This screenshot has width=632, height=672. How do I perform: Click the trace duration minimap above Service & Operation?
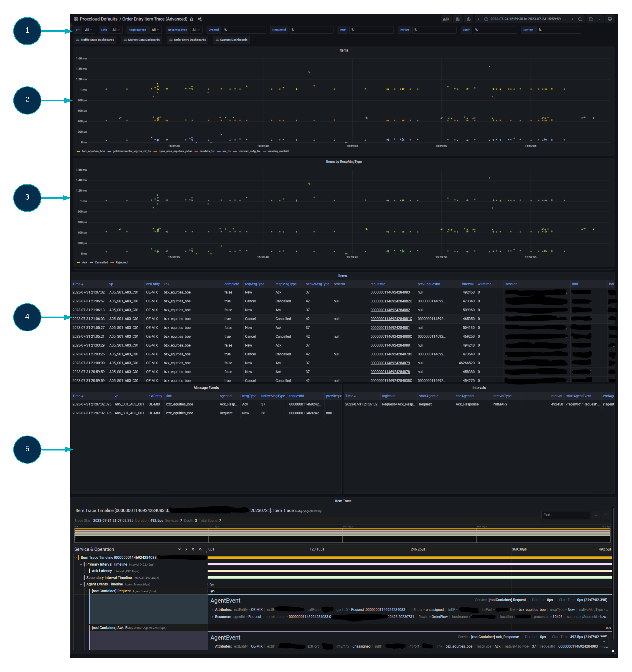pyautogui.click(x=343, y=533)
